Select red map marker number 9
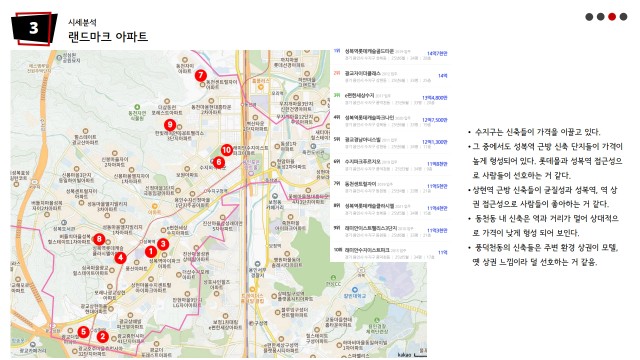The image size is (640, 360). point(170,125)
